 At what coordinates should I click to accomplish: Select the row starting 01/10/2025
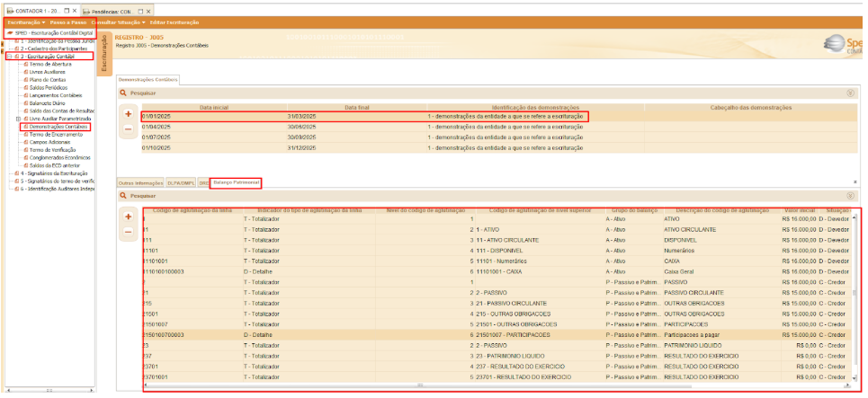pyautogui.click(x=499, y=147)
